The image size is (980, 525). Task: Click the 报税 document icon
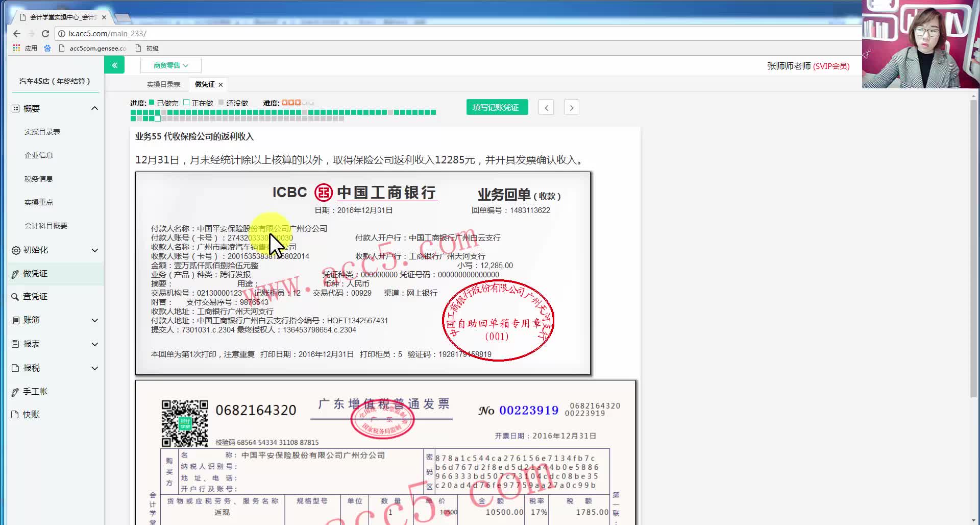15,368
